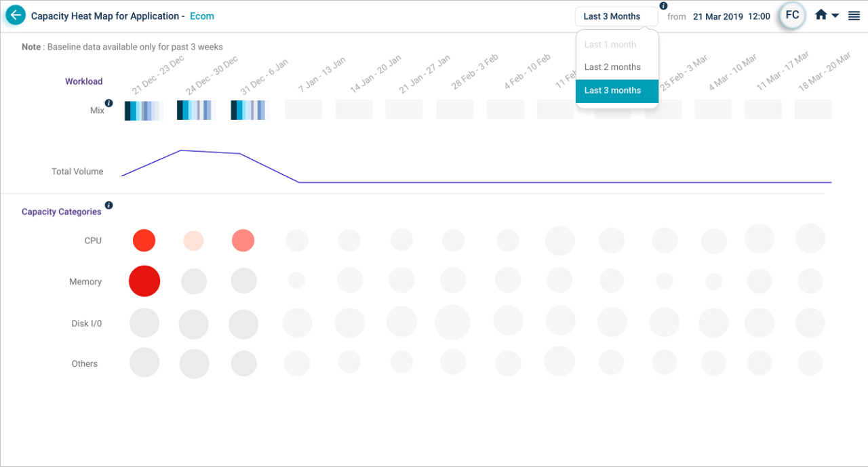The image size is (868, 467).
Task: Click the 12:00 time value
Action: point(758,15)
